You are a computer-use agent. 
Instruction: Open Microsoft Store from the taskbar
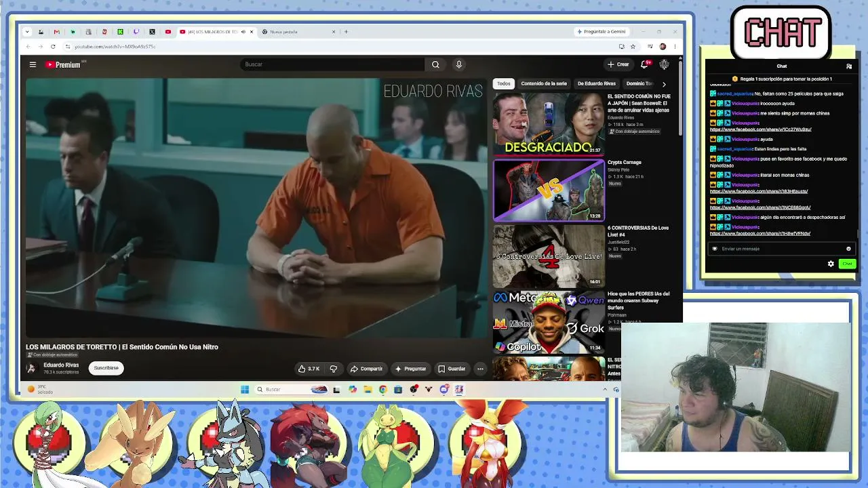pyautogui.click(x=398, y=389)
